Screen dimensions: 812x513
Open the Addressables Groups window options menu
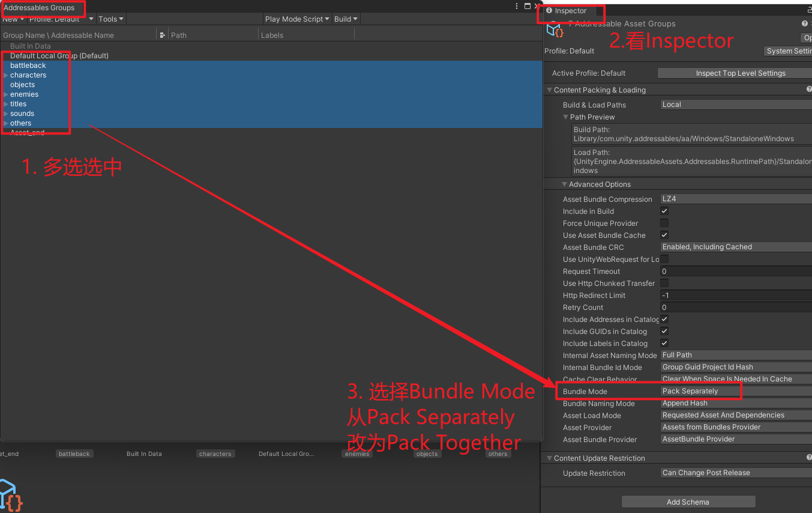click(x=517, y=6)
